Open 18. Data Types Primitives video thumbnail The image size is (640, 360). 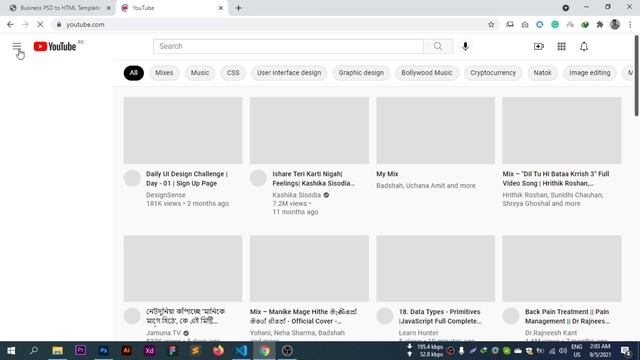pos(436,268)
